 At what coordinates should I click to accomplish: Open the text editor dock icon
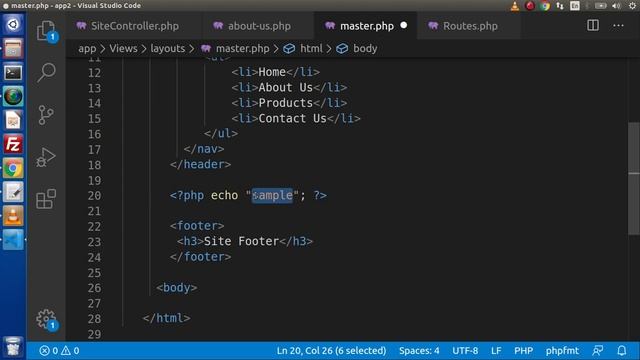pyautogui.click(x=13, y=192)
